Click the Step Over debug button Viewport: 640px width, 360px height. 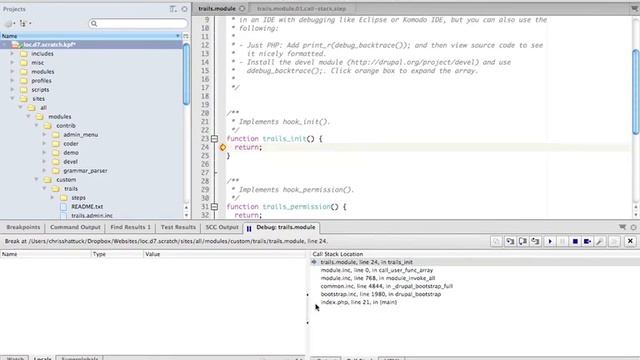point(522,241)
